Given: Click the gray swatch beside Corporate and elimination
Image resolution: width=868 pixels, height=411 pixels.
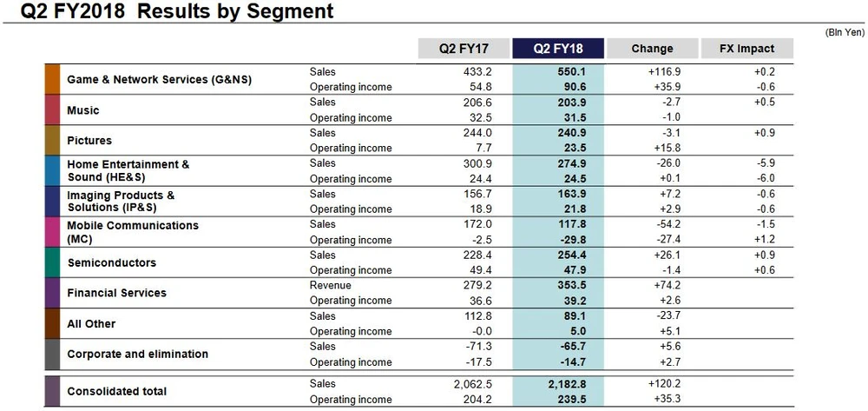Looking at the screenshot, I should 52,354.
